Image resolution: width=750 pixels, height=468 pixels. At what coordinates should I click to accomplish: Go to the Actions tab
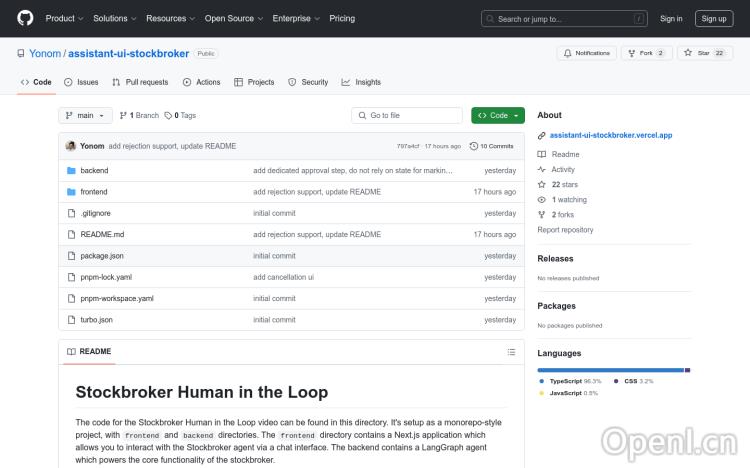(202, 82)
